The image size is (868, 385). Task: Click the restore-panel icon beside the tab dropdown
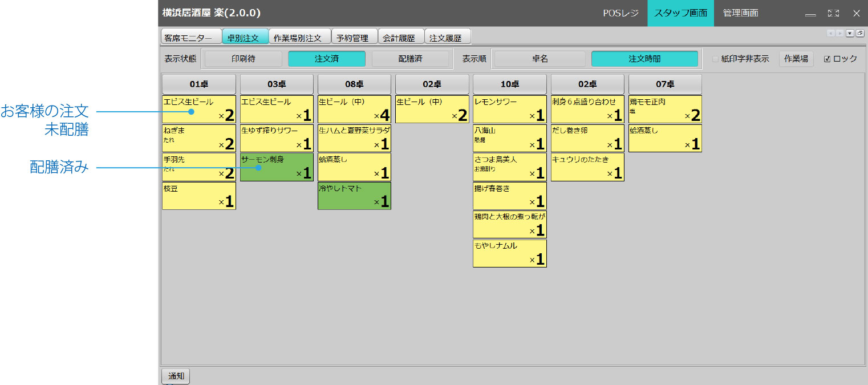tap(859, 33)
